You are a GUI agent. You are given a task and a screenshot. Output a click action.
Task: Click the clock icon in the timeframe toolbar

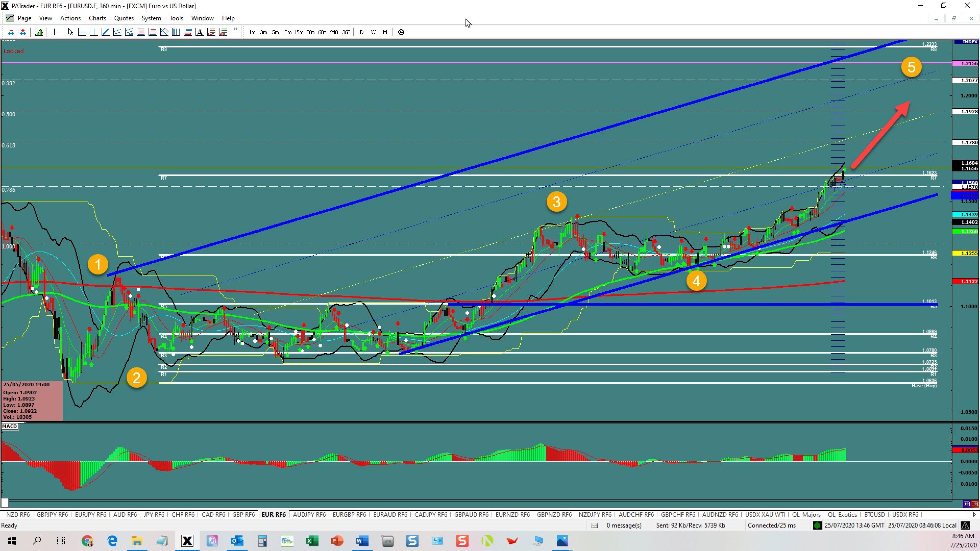coord(401,32)
